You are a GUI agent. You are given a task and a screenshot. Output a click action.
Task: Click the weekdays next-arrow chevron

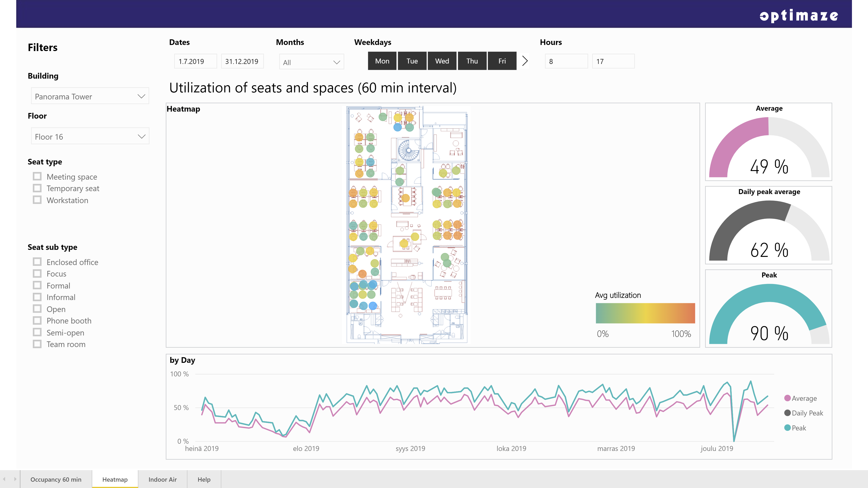pos(525,61)
